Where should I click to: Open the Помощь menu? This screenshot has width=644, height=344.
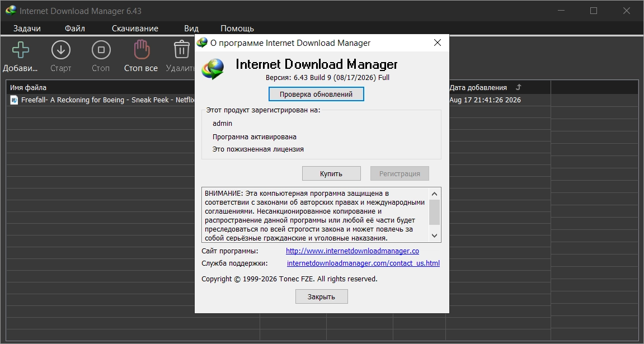point(237,29)
